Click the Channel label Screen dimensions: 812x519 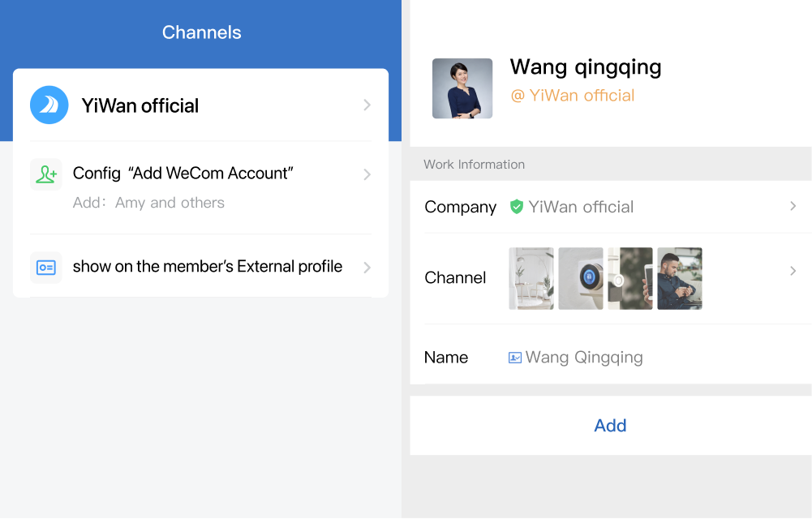pos(455,278)
